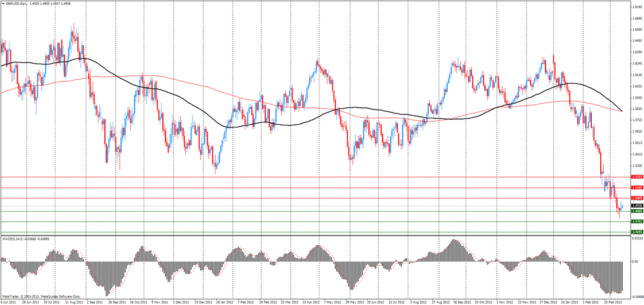Click the 1.5830 value on price axis
This screenshot has height=305, width=644.
pos(637,109)
